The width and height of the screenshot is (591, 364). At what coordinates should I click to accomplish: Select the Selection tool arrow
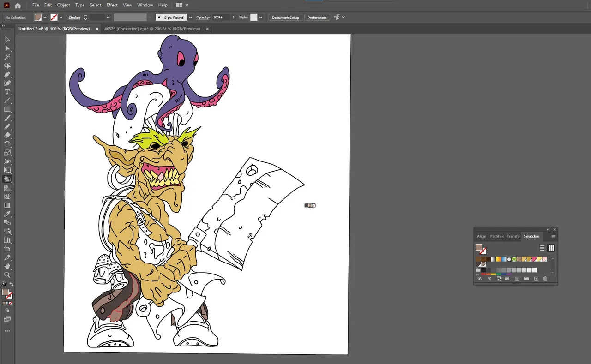point(7,40)
